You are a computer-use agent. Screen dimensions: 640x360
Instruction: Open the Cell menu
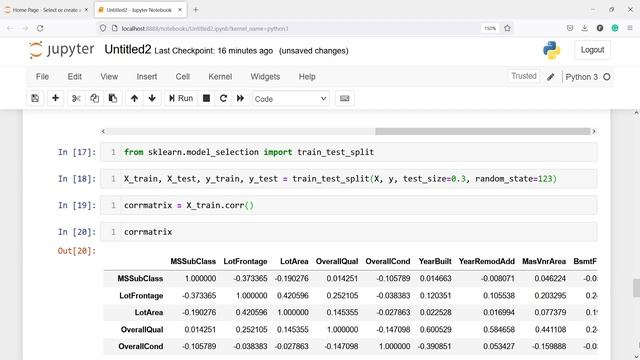click(182, 77)
